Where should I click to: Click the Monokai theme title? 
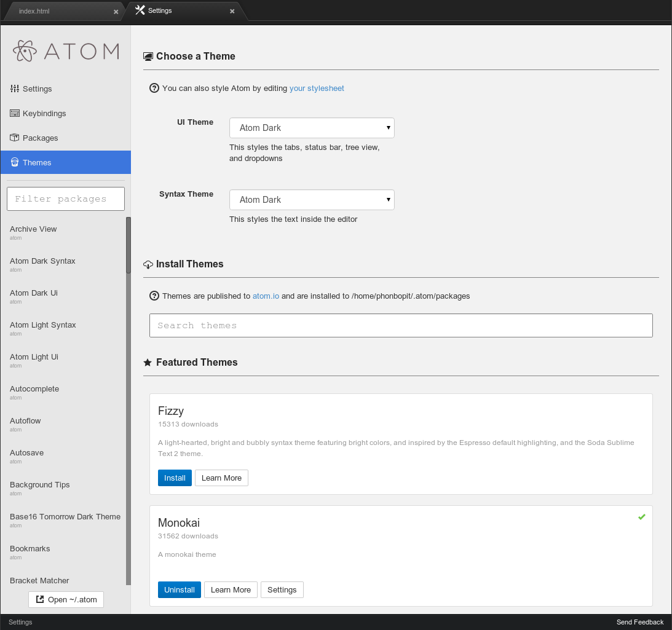pyautogui.click(x=179, y=523)
